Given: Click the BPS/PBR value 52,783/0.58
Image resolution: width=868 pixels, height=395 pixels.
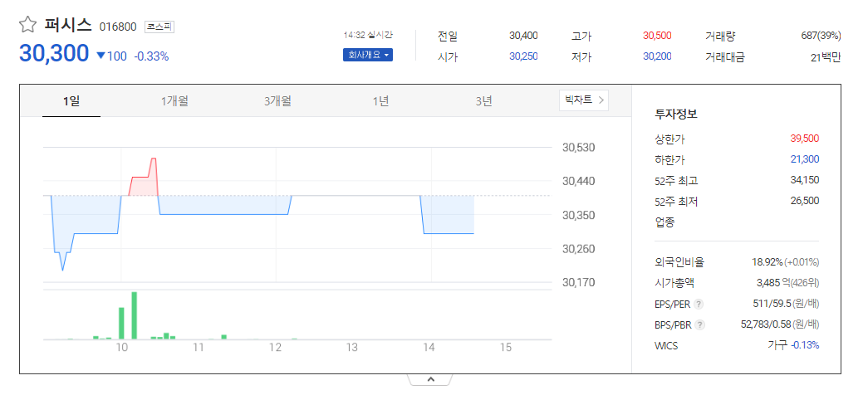Looking at the screenshot, I should point(766,324).
